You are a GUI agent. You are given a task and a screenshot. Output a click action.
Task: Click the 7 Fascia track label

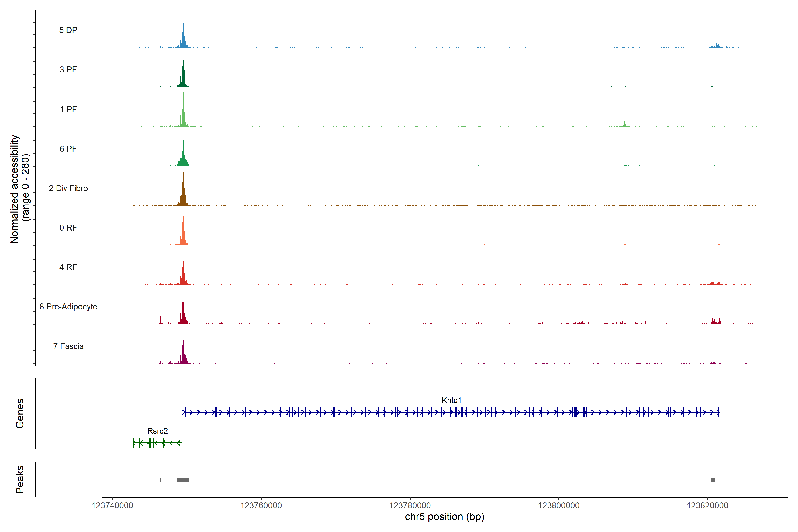[68, 346]
